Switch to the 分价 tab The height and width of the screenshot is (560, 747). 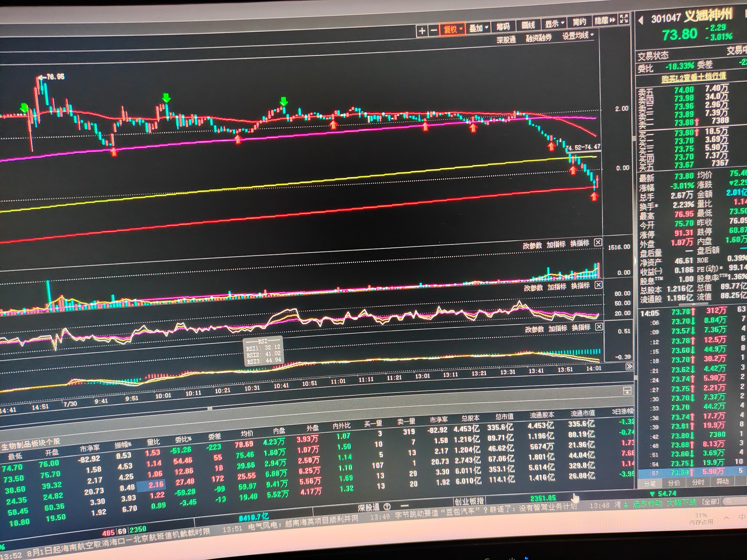coord(674,483)
